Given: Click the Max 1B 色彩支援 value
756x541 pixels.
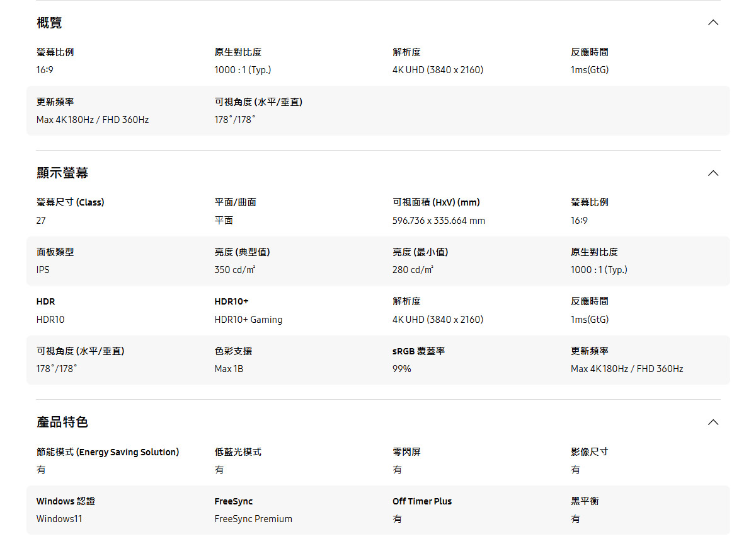Looking at the screenshot, I should click(x=228, y=369).
